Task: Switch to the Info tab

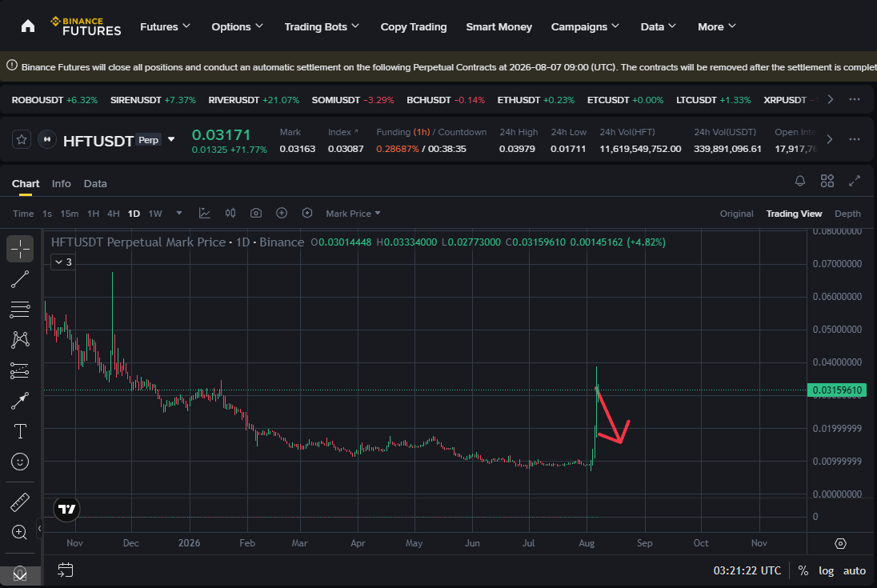Action: pyautogui.click(x=62, y=183)
